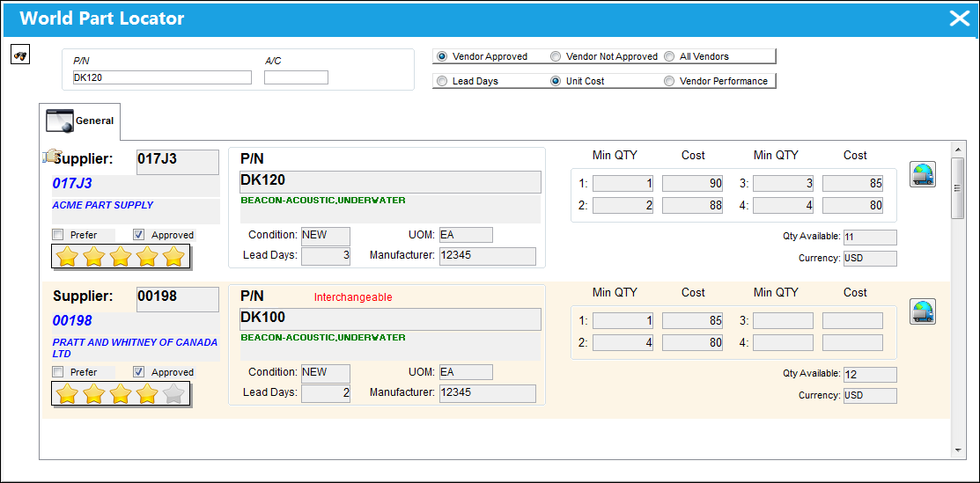
Task: Click UOM EA field for DK100
Action: [467, 372]
